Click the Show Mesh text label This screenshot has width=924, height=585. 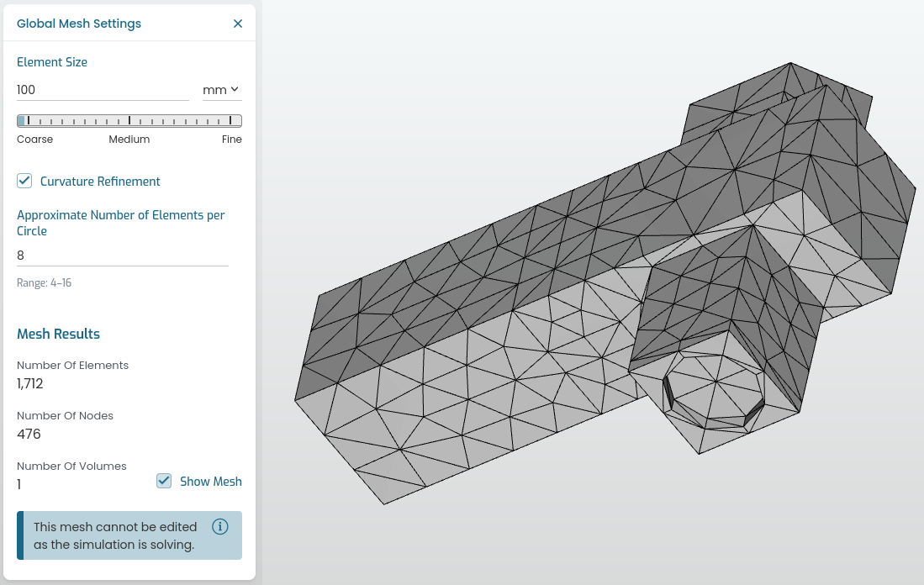click(x=210, y=482)
